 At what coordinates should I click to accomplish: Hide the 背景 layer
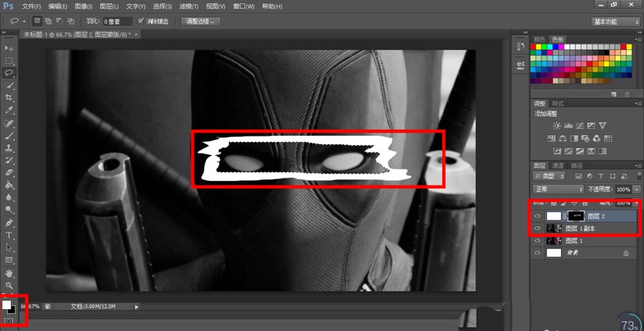pos(538,253)
